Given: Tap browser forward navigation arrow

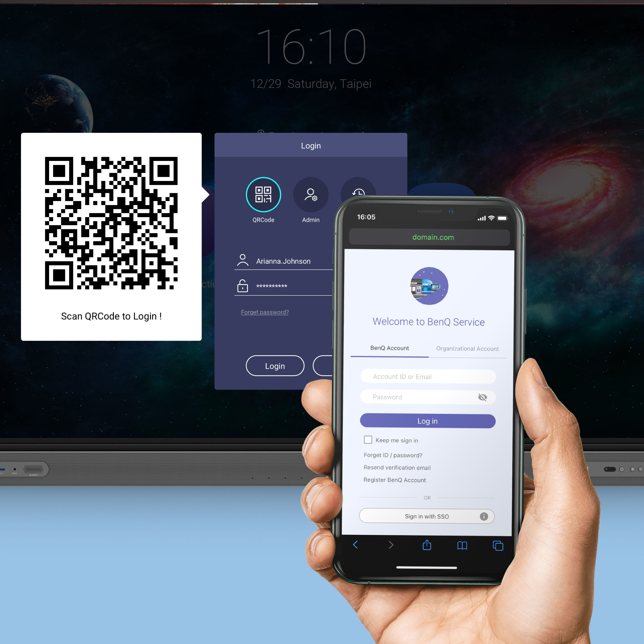Looking at the screenshot, I should pos(389,546).
